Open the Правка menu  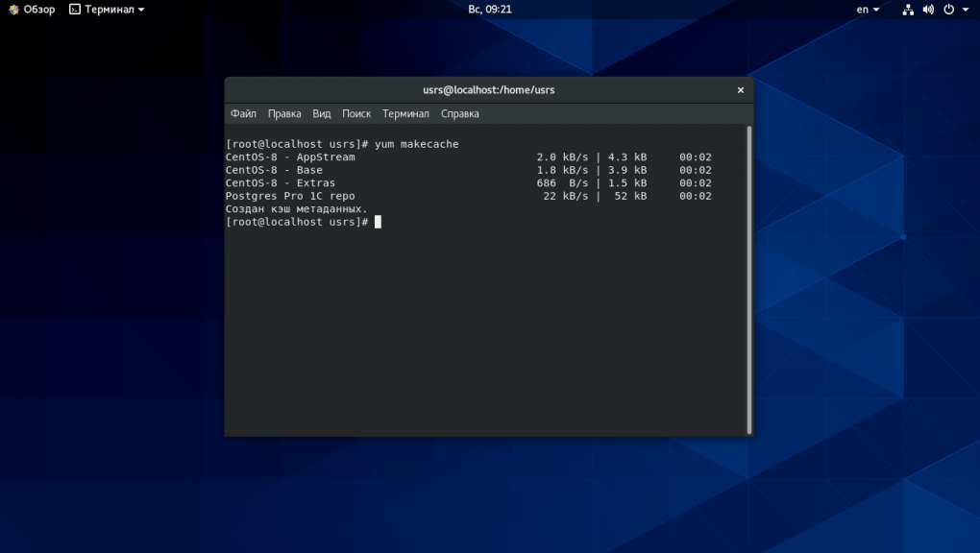(284, 113)
